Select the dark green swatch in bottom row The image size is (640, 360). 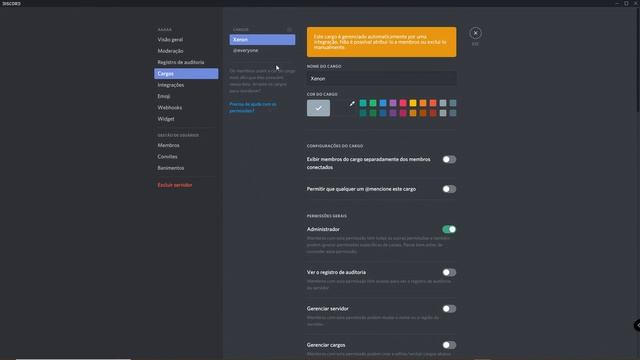[373, 113]
